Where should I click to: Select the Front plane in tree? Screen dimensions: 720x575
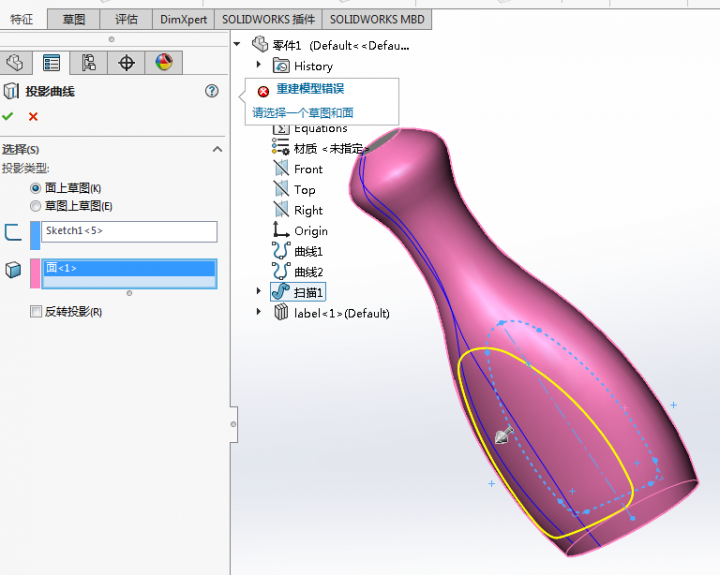click(x=308, y=169)
